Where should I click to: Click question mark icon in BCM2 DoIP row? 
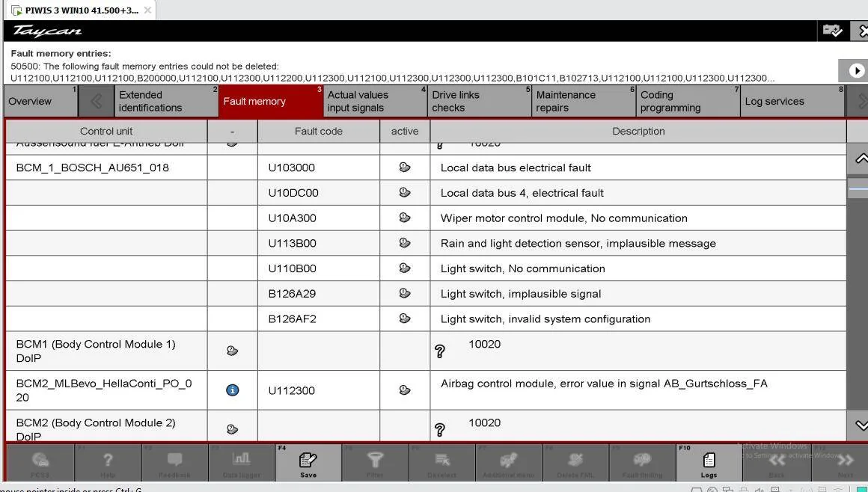click(x=440, y=429)
